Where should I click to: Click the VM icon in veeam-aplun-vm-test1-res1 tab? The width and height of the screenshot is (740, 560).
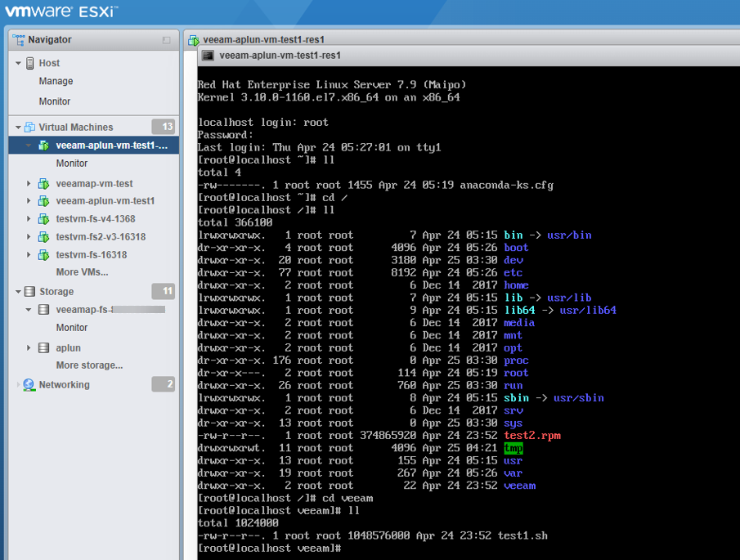click(x=194, y=40)
